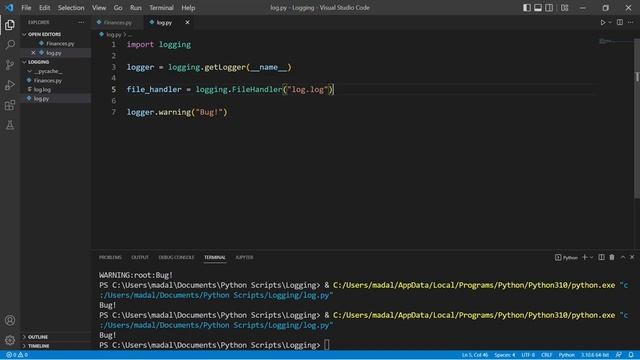The image size is (640, 360).
Task: Open Customize Layout icon
Action: (x=564, y=8)
